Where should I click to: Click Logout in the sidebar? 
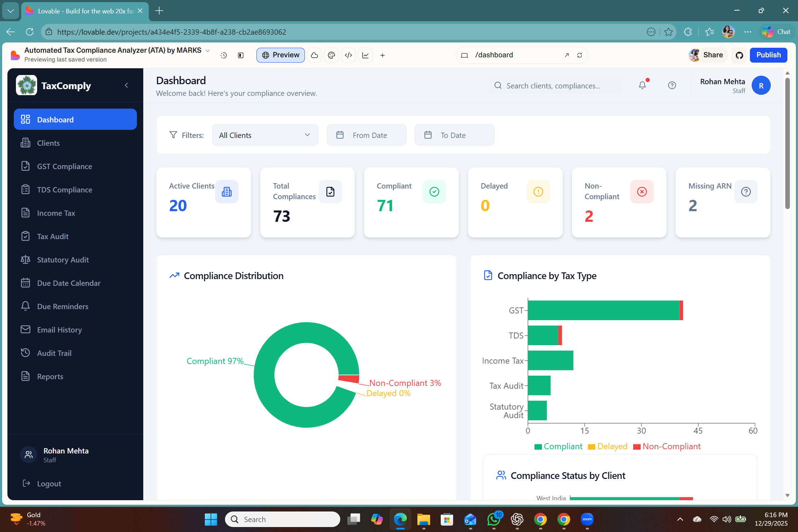[49, 484]
